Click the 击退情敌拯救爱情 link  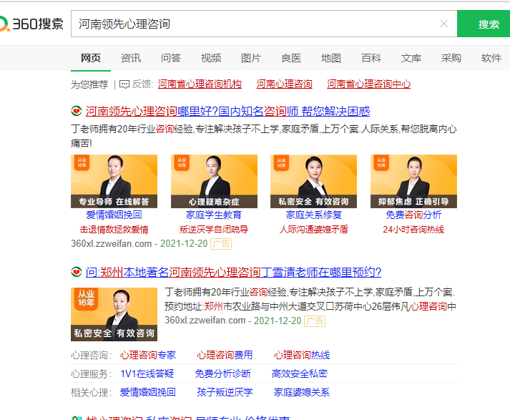click(x=114, y=230)
